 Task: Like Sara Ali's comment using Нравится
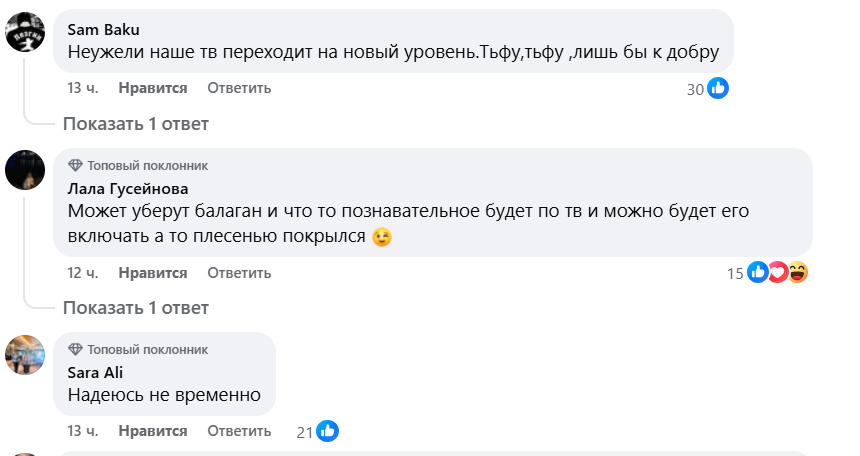(153, 431)
